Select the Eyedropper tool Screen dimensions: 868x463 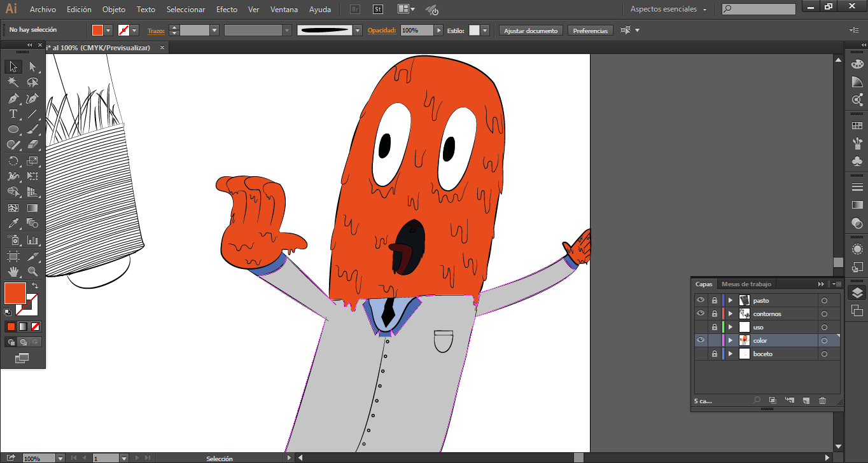(x=13, y=224)
